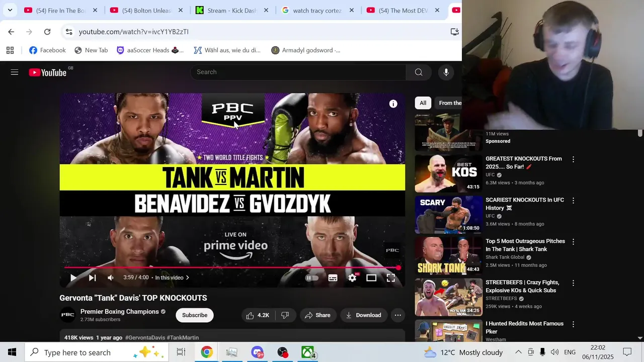Image resolution: width=644 pixels, height=362 pixels.
Task: Open Premier Boxing Champions channel avatar
Action: 67,315
